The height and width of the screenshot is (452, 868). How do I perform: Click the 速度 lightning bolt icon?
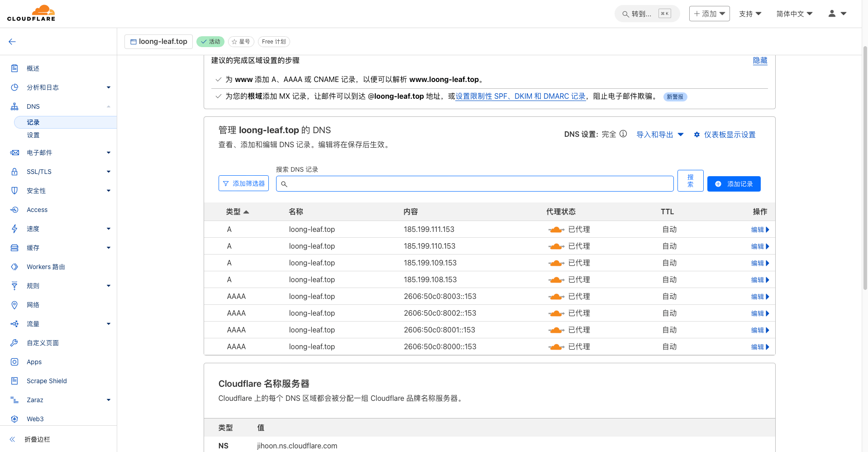14,229
